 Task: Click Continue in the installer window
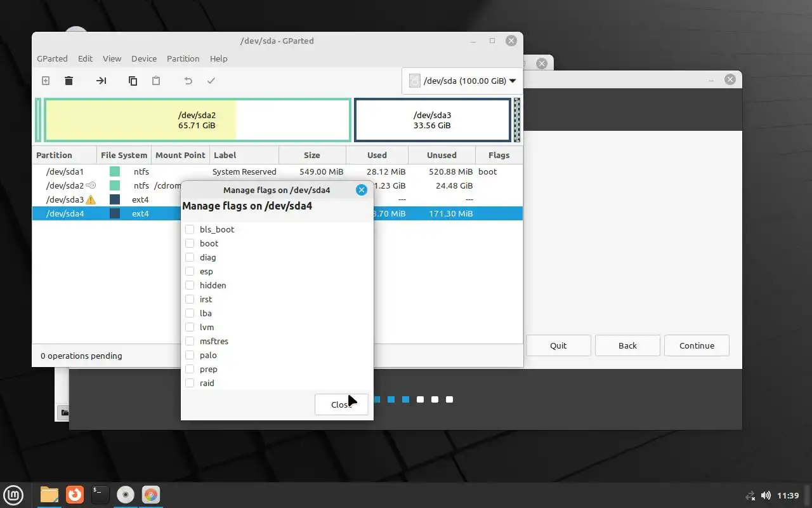click(697, 345)
